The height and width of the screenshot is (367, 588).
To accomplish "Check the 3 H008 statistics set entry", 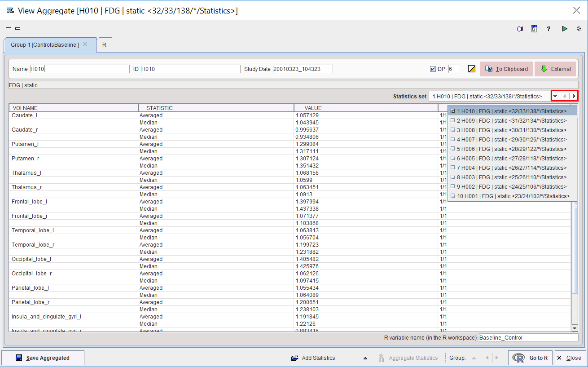I will [512, 130].
